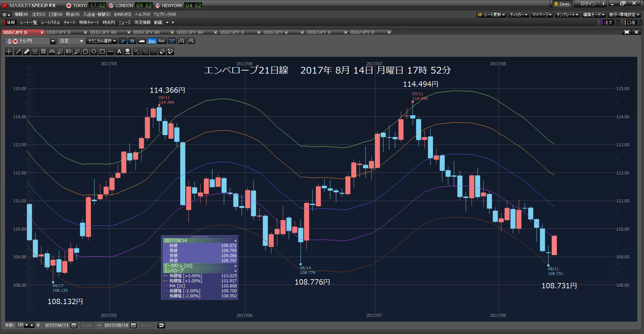
Task: Decrease the 本数 bar count
Action: (26, 325)
